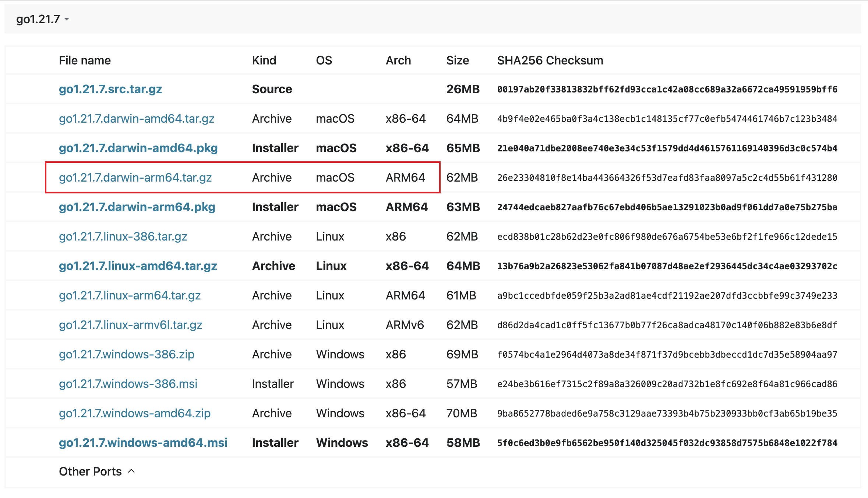Download go1.21.7.windows-amd64.zip file
This screenshot has height=498, width=868.
[x=135, y=413]
